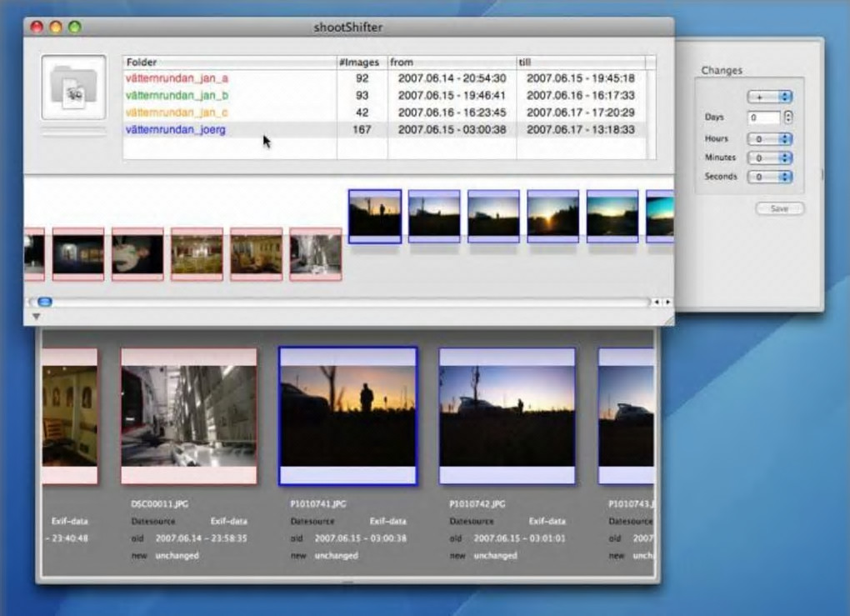The height and width of the screenshot is (616, 850).
Task: Select the large P1010741.JPG preview image
Action: click(x=347, y=415)
